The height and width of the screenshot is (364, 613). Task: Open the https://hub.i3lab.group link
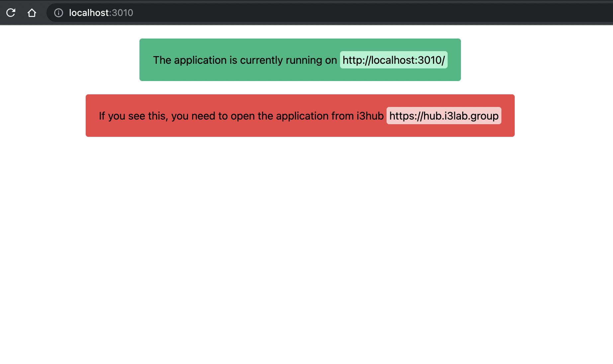pyautogui.click(x=444, y=116)
